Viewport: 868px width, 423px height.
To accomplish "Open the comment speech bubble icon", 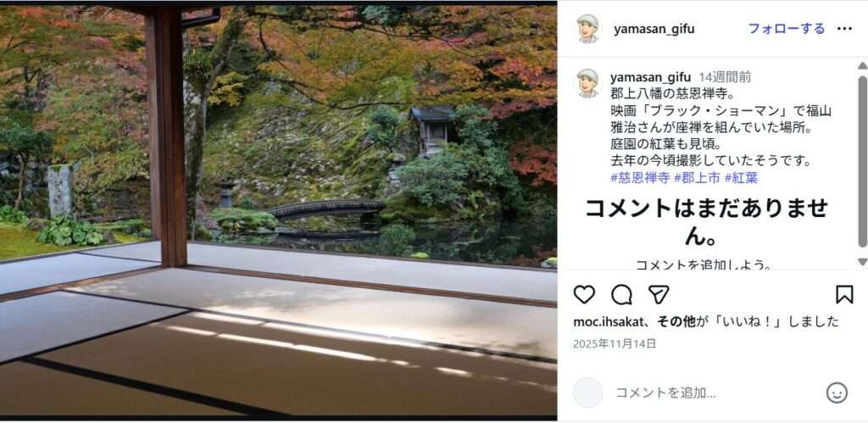I will pyautogui.click(x=621, y=294).
